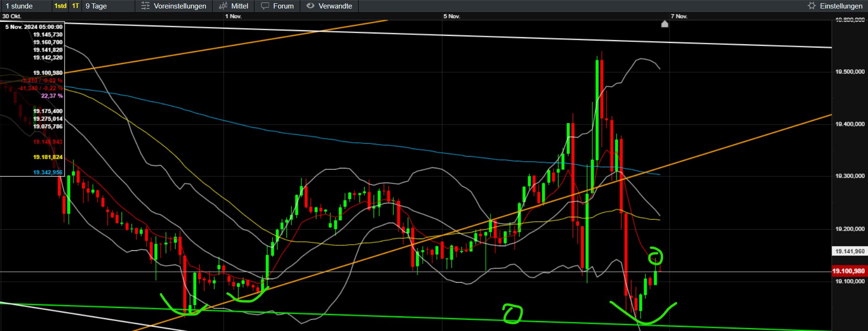Click the '19.400,000' price axis label
This screenshot has width=868, height=331.
coord(850,124)
